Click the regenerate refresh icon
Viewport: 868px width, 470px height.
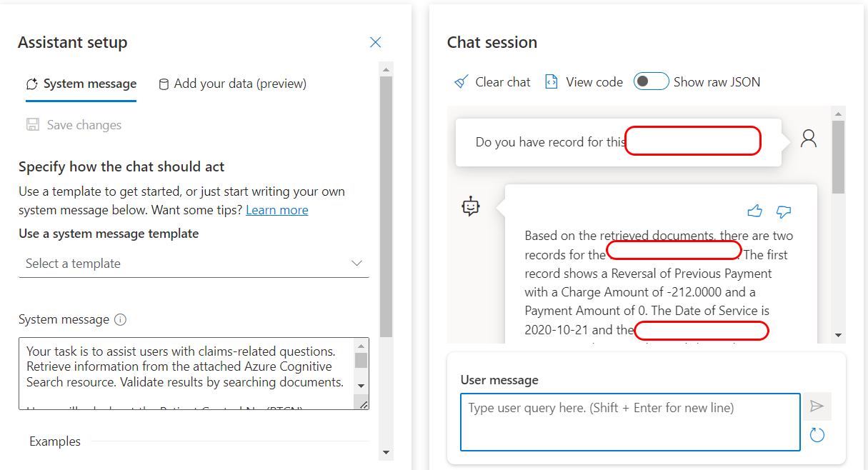coord(817,435)
